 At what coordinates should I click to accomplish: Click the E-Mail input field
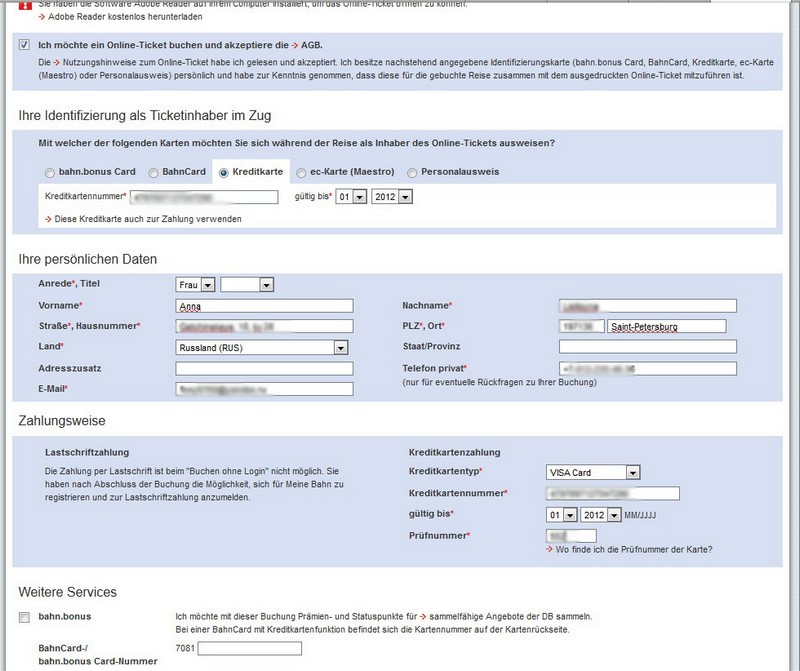[x=264, y=389]
